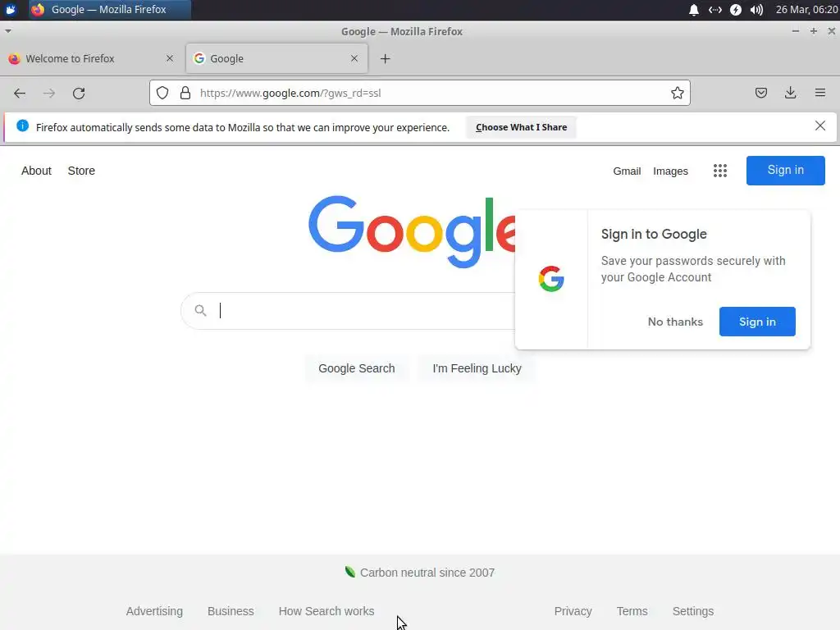
Task: Open the Downloads panel icon
Action: 790,94
